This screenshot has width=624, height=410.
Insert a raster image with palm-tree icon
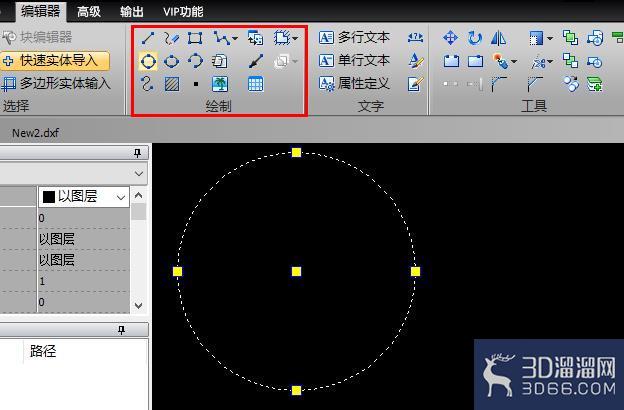pyautogui.click(x=220, y=84)
